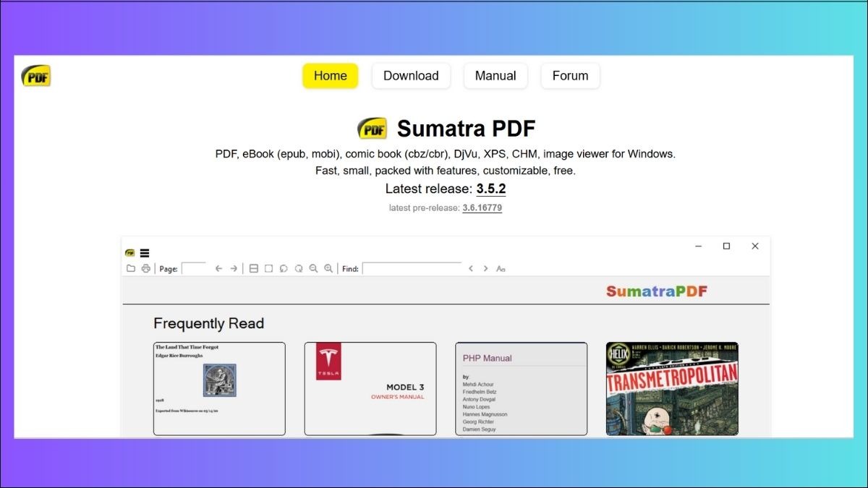Maximize the SumatraPDF app window
This screenshot has height=488, width=868.
point(726,246)
